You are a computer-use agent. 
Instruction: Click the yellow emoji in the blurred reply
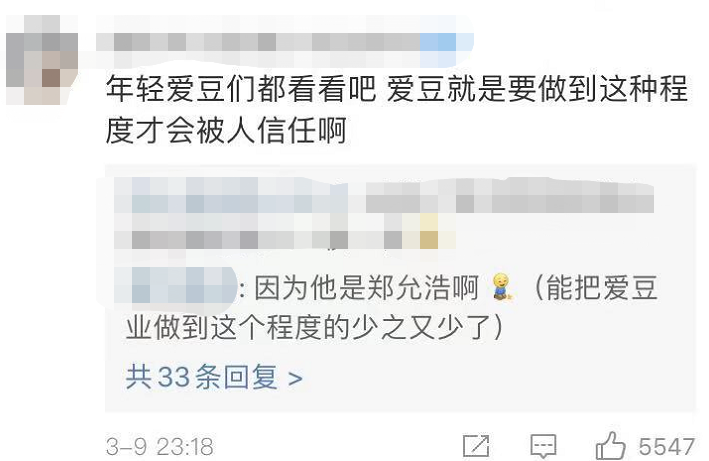pyautogui.click(x=429, y=231)
